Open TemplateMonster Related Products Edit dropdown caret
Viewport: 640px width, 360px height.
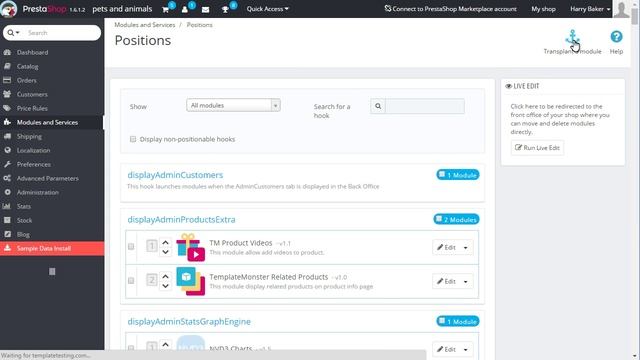tap(466, 281)
